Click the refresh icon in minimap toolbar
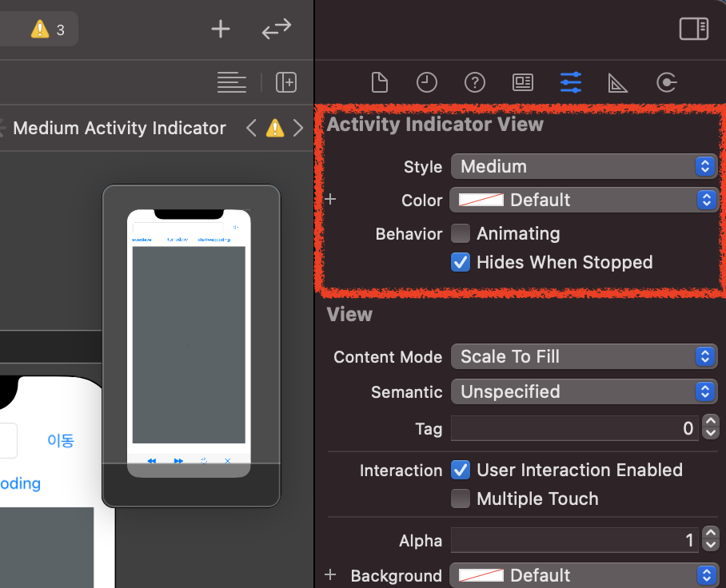Screen dimensions: 726x588 pos(204,461)
